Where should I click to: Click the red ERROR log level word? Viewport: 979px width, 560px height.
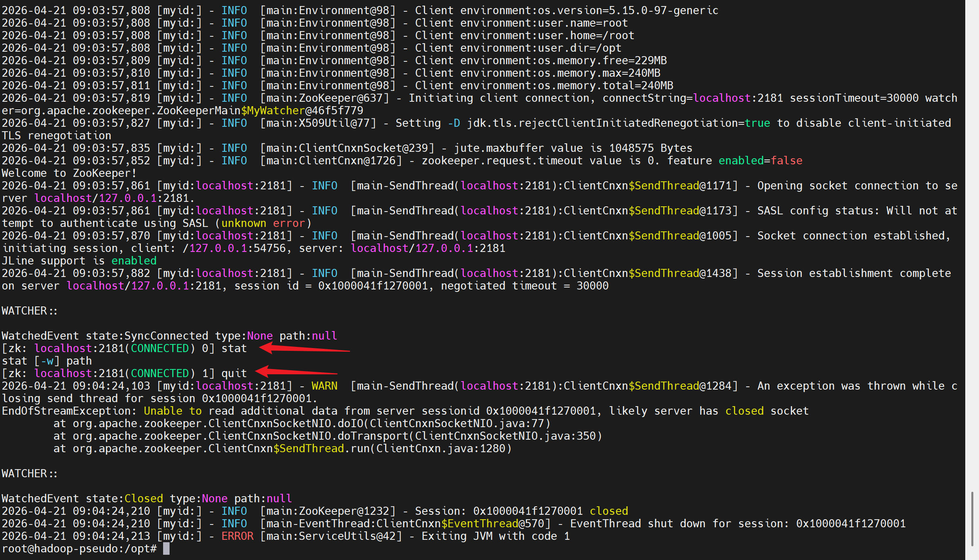(237, 536)
